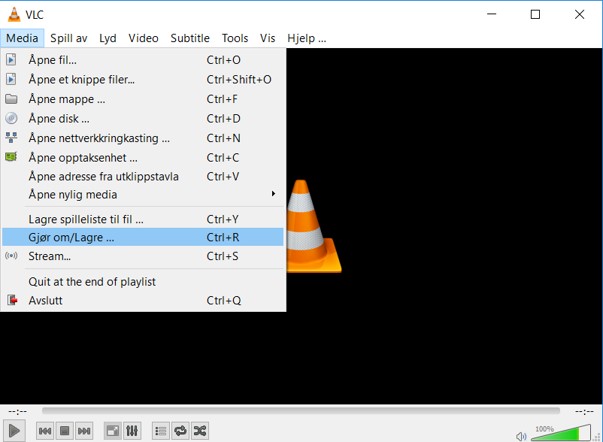Image resolution: width=603 pixels, height=442 pixels.
Task: Select Åpne disk... entry icon
Action: pos(12,118)
